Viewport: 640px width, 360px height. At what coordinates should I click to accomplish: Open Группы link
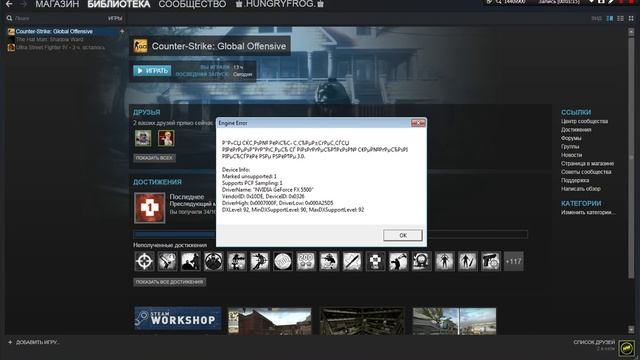point(570,147)
